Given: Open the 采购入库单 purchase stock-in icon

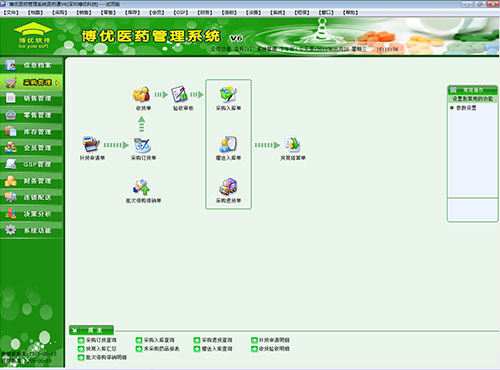Looking at the screenshot, I should coord(228,95).
